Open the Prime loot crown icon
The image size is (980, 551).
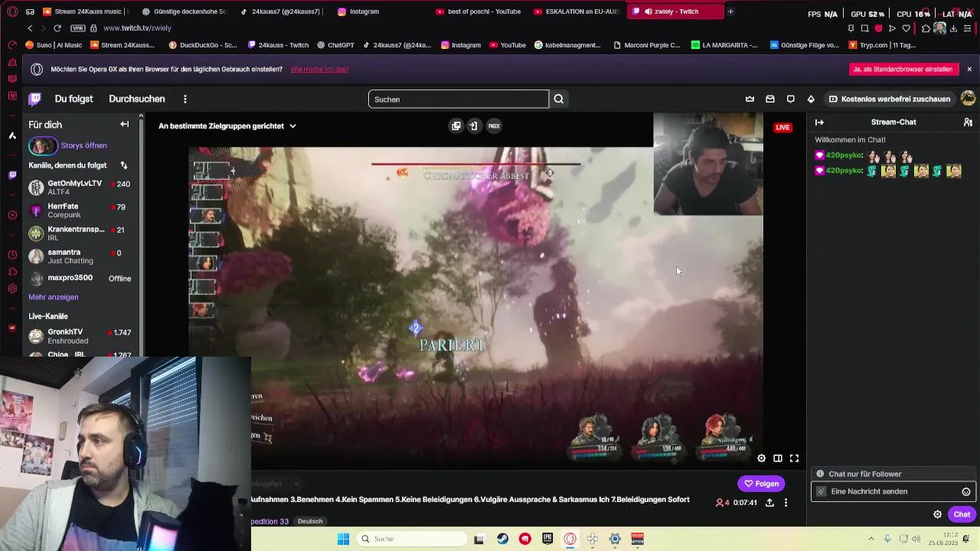(x=750, y=99)
